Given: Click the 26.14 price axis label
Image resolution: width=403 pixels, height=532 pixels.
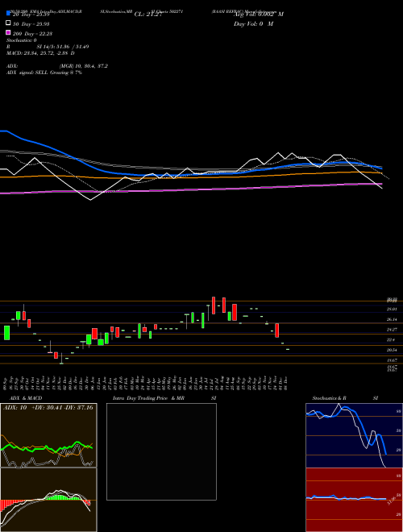Looking at the screenshot, I should pos(392,319).
